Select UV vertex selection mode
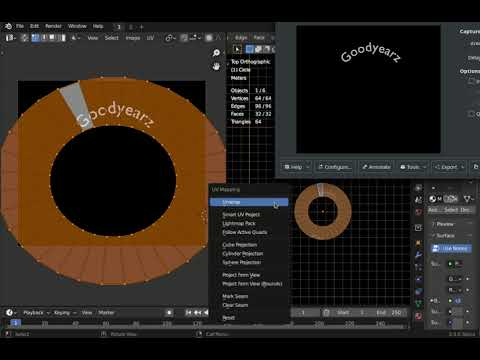Screen dimensions: 480x360 pos(35,38)
